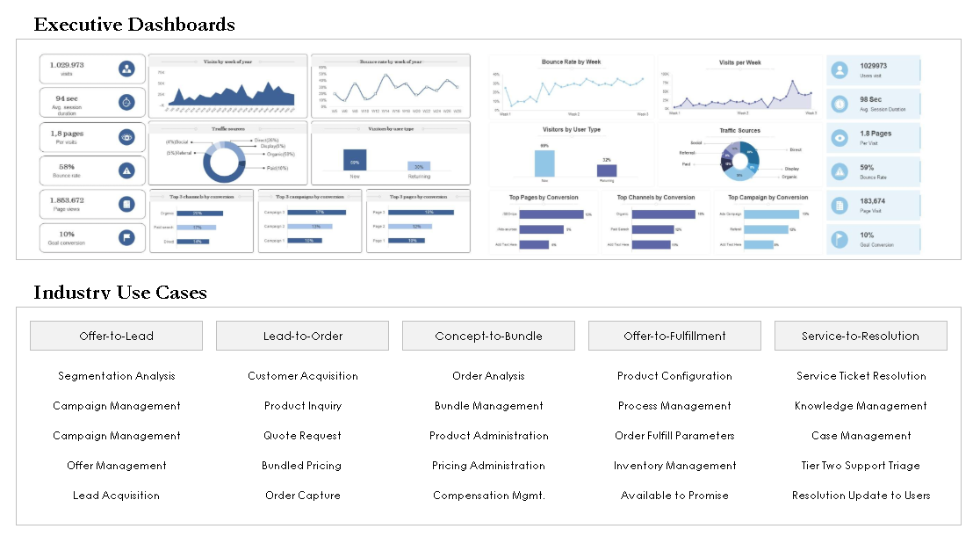Open the Service-to-Resolution header
The image size is (980, 536).
click(861, 336)
